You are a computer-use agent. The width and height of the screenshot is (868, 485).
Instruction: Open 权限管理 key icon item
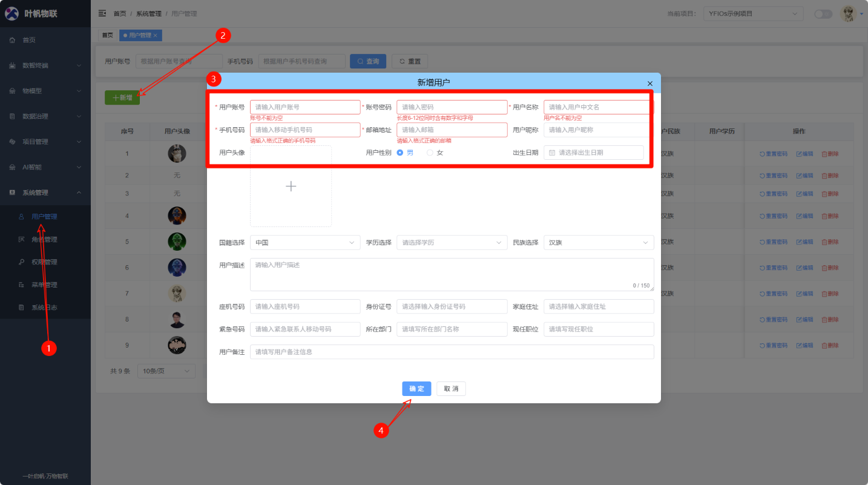(44, 262)
